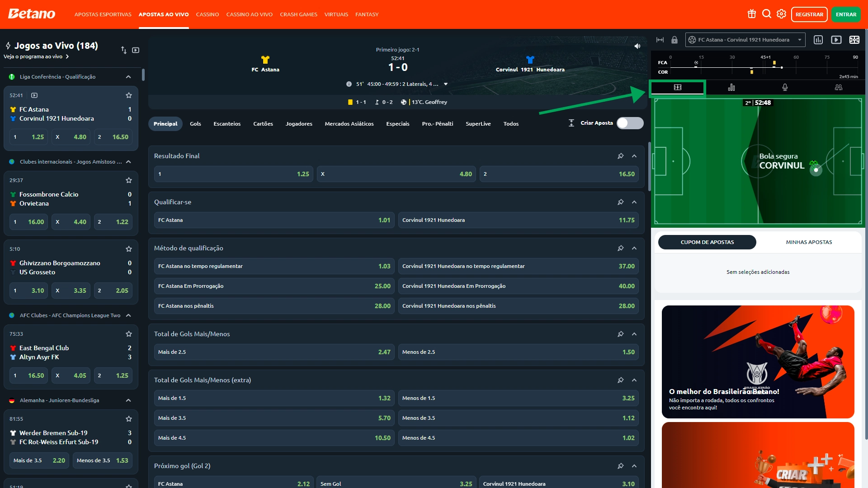Viewport: 868px width, 488px height.
Task: Click the sort arrows icon in Jogos ao Vivo
Action: click(124, 50)
